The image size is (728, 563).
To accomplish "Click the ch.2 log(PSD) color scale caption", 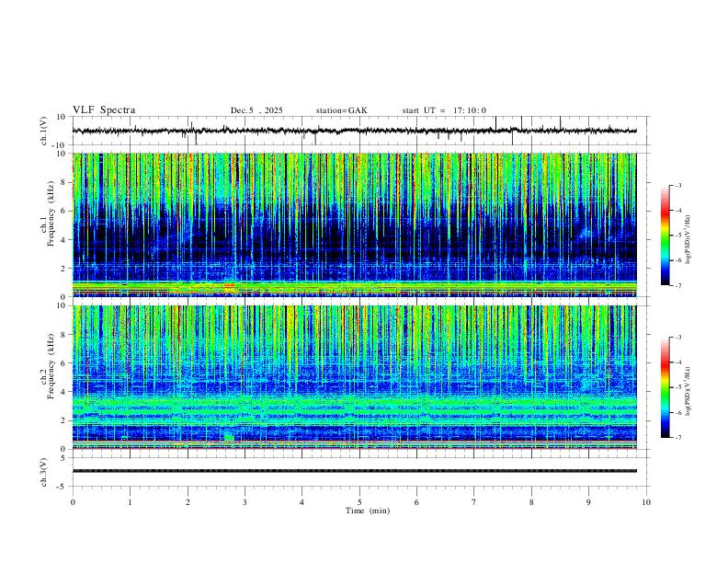I will pyautogui.click(x=688, y=392).
